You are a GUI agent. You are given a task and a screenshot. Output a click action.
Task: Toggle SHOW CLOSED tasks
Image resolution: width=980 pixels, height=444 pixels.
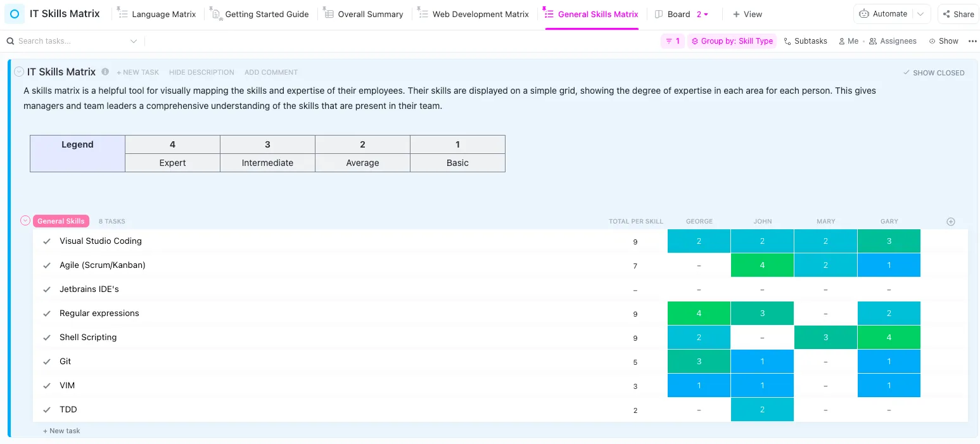[x=934, y=73]
